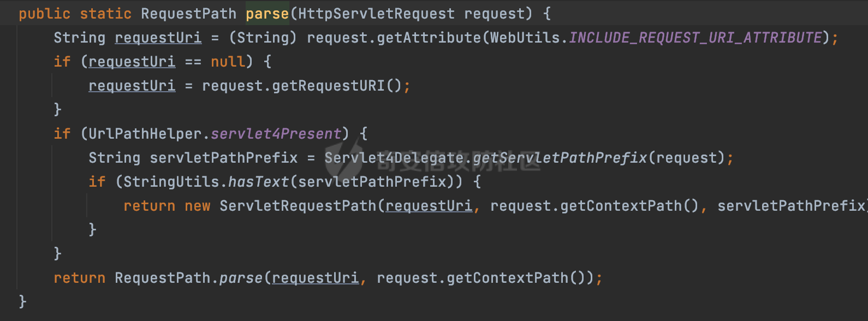
Task: Select getServletPathPrefix method call
Action: point(560,158)
